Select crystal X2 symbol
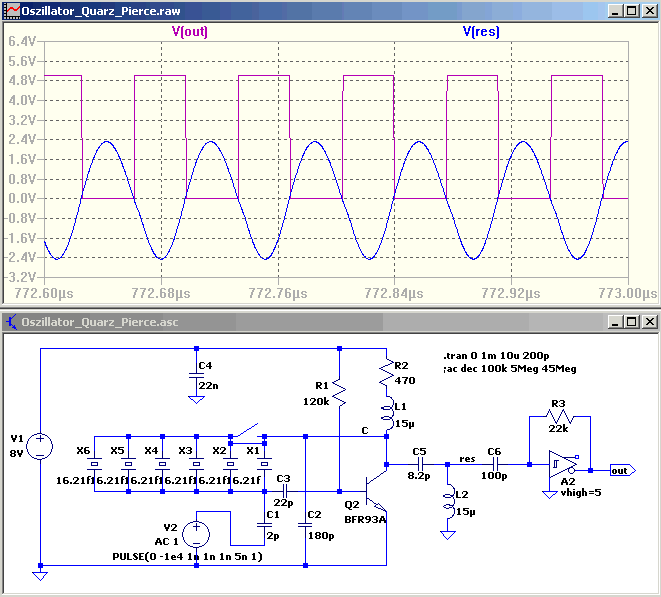 point(230,464)
